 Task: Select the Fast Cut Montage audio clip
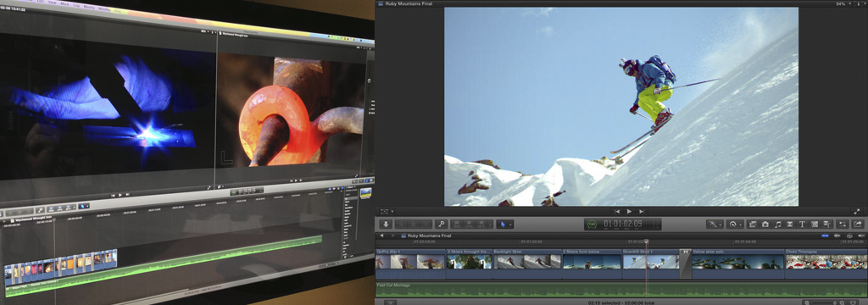pyautogui.click(x=621, y=289)
